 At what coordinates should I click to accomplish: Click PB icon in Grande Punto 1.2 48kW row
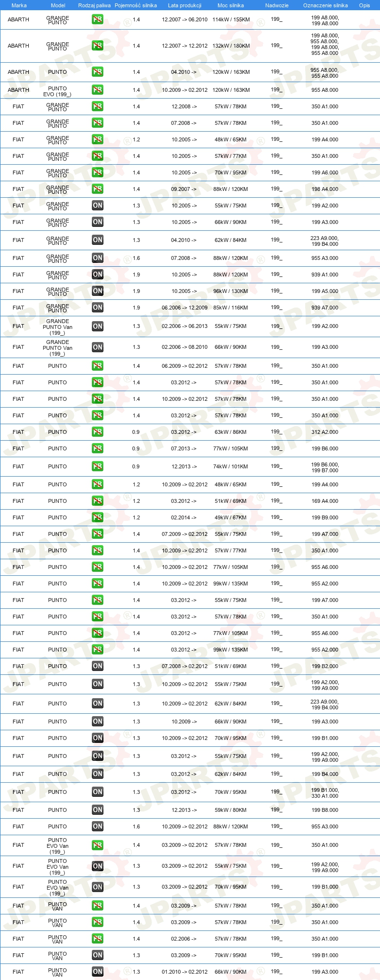98,139
